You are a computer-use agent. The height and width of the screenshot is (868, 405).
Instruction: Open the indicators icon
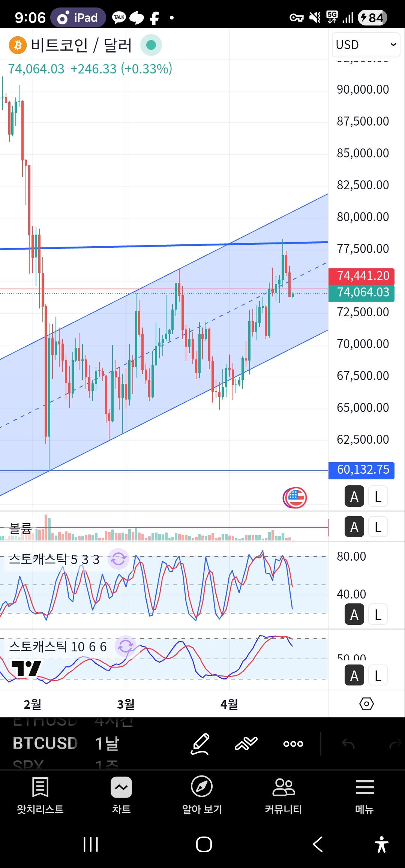(x=246, y=744)
